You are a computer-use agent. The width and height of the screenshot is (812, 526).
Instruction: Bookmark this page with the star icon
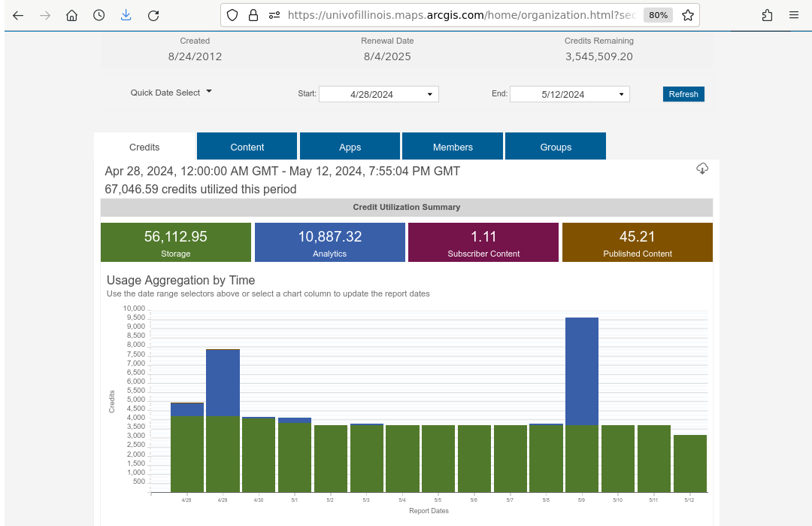pos(687,15)
